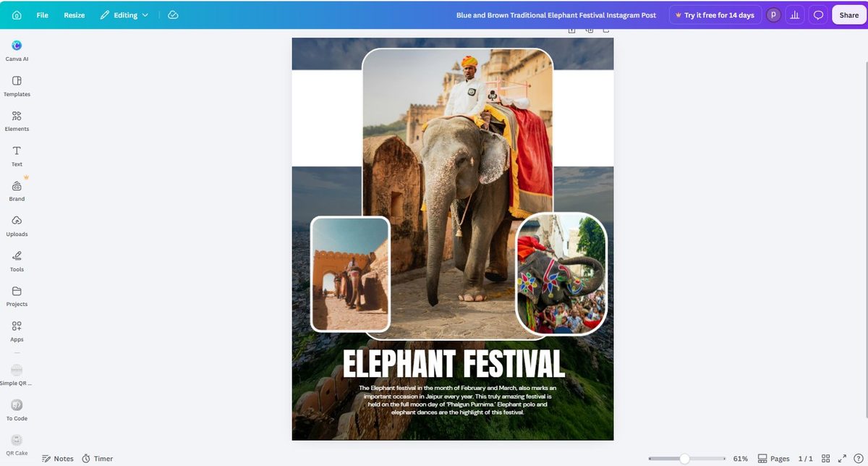Click the 1 / 1 page indicator
This screenshot has height=466, width=868.
point(805,459)
